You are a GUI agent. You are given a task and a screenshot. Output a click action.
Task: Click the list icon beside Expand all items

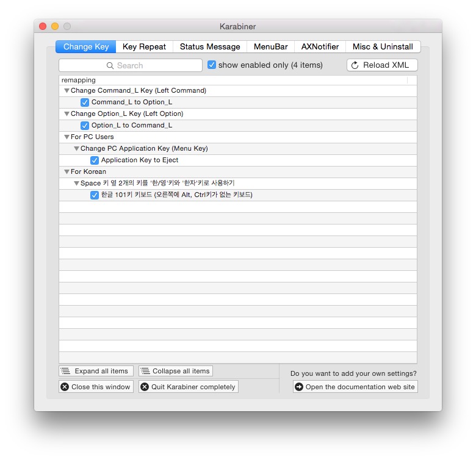pos(65,371)
